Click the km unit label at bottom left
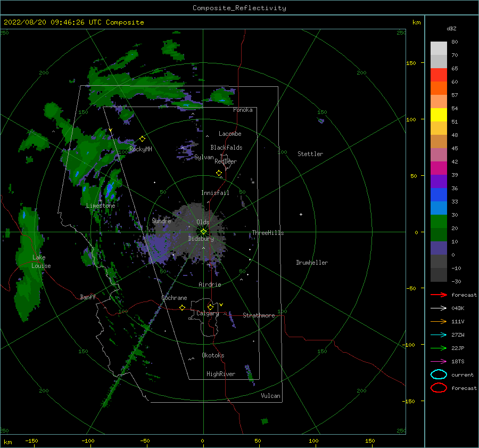The width and height of the screenshot is (479, 448). tap(7, 442)
